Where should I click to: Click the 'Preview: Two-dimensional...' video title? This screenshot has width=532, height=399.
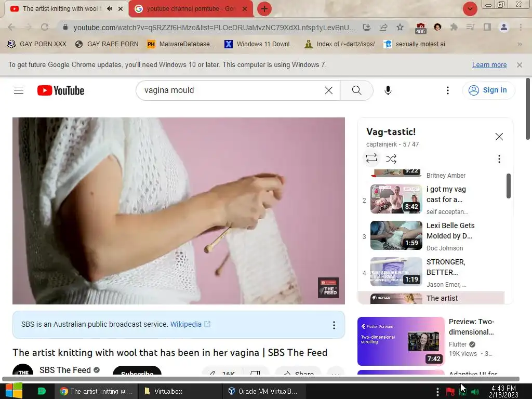471,327
